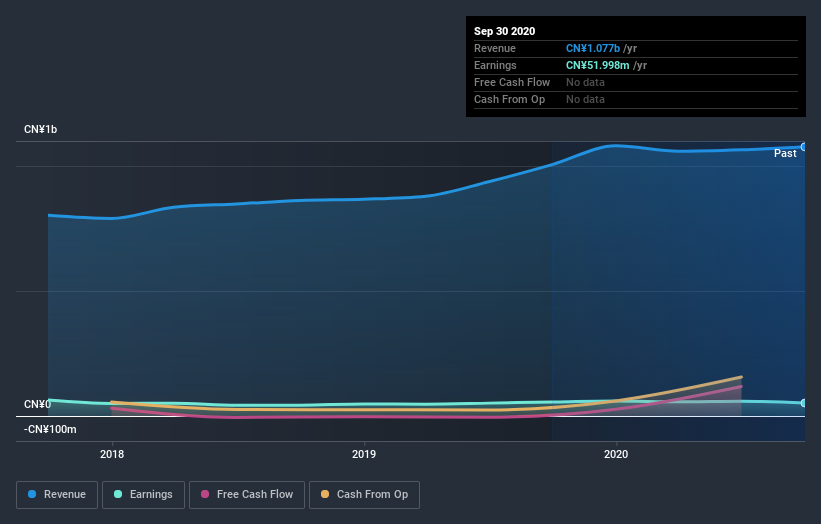This screenshot has height=524, width=821.
Task: Toggle the Free Cash Flow legend button
Action: click(x=247, y=495)
